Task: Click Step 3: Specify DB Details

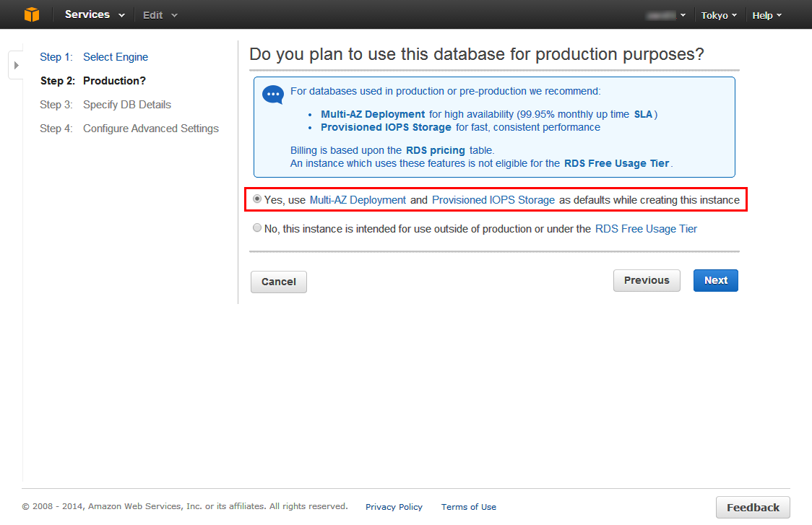Action: pyautogui.click(x=105, y=105)
